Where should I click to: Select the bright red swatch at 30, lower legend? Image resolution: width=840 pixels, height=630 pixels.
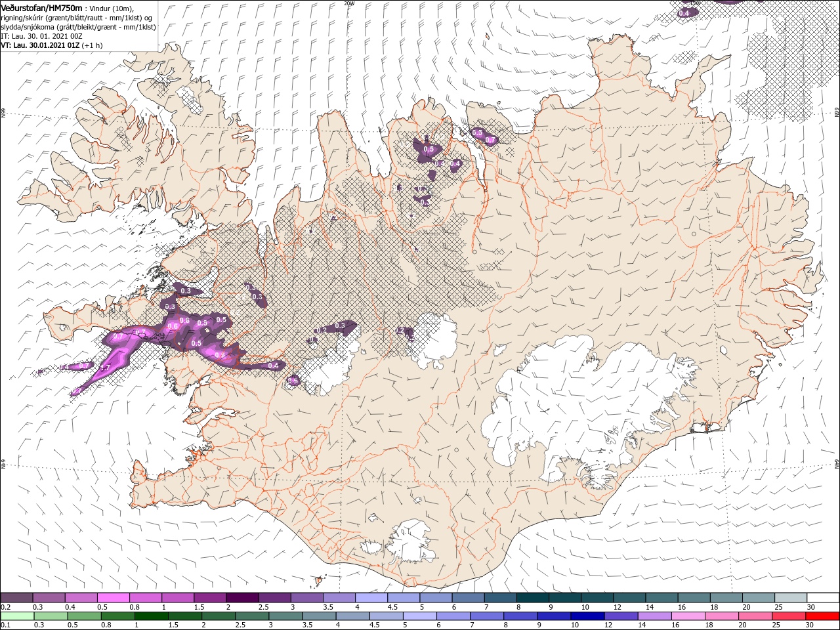(x=822, y=616)
